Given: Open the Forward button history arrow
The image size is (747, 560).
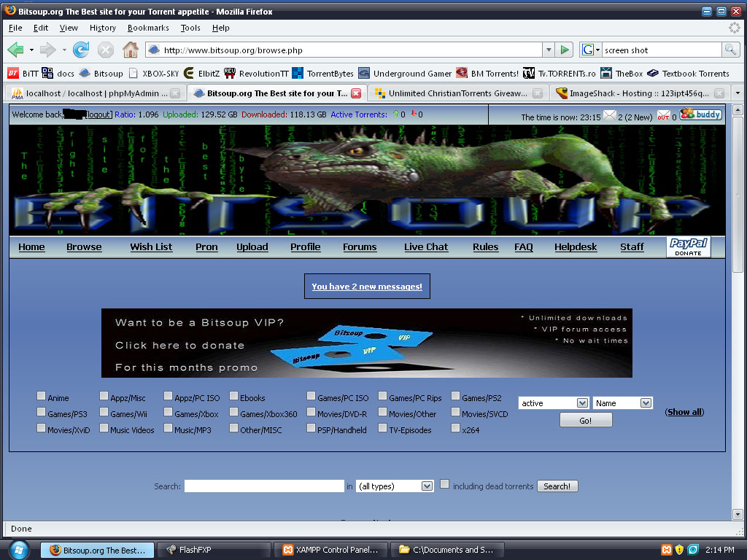Looking at the screenshot, I should point(64,50).
